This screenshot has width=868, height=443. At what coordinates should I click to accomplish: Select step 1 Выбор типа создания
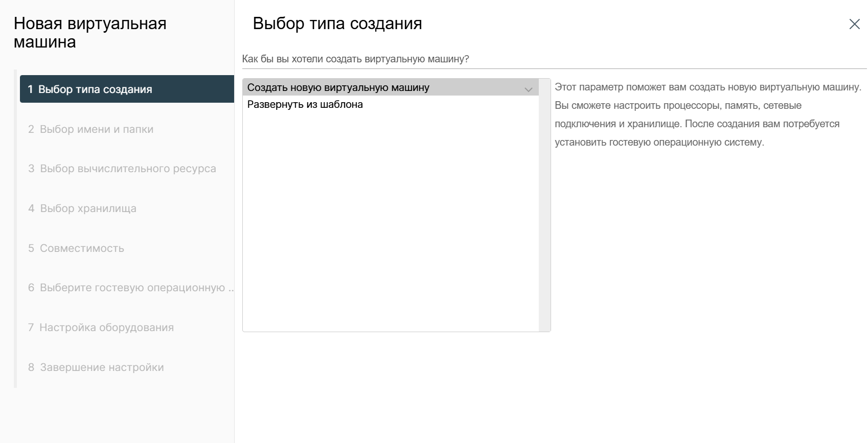click(127, 89)
